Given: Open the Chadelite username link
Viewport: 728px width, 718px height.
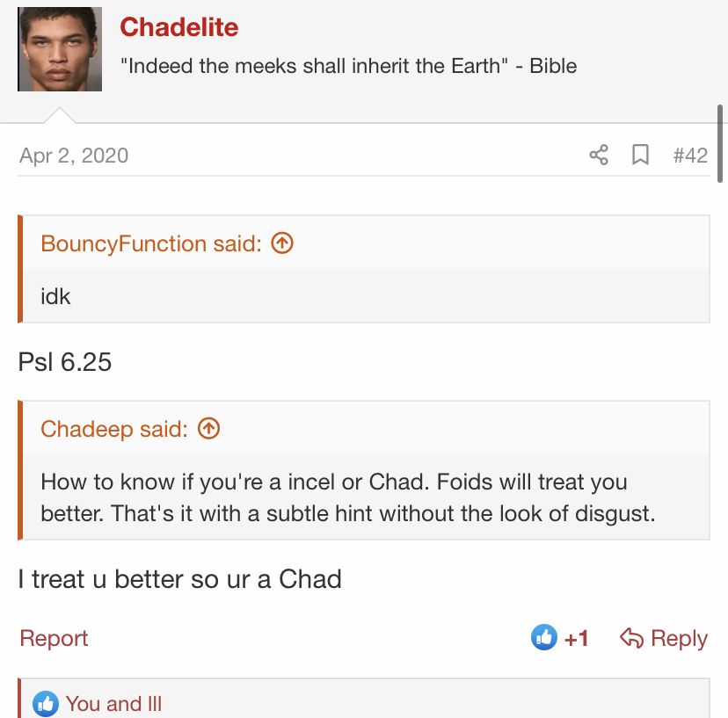Looking at the screenshot, I should click(x=178, y=27).
